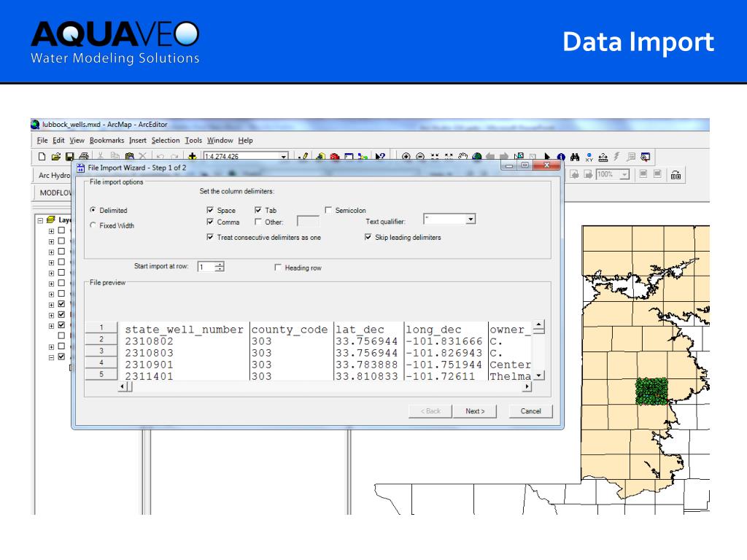Uncheck the Comma delimiter checkbox
The width and height of the screenshot is (747, 560).
(210, 222)
